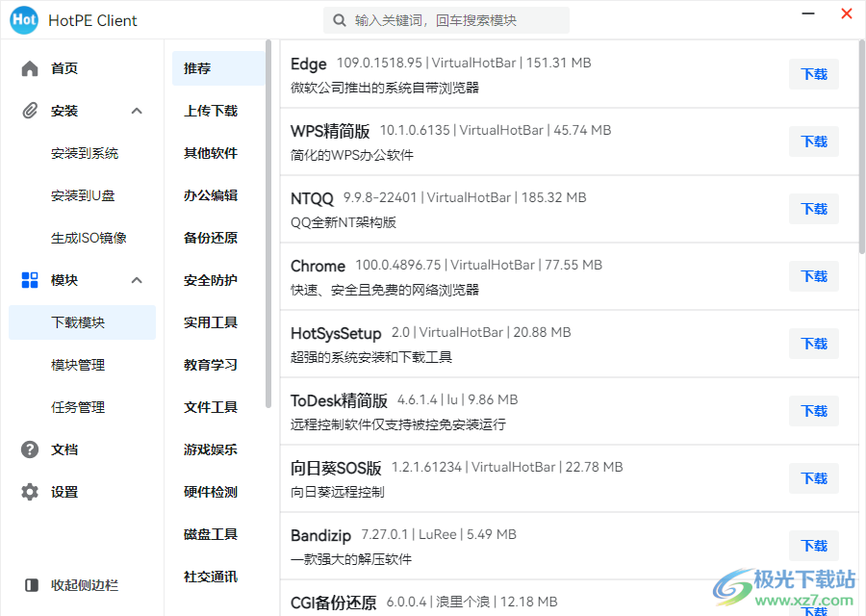866x616 pixels.
Task: Click the category list scrollbar
Action: coord(268,223)
